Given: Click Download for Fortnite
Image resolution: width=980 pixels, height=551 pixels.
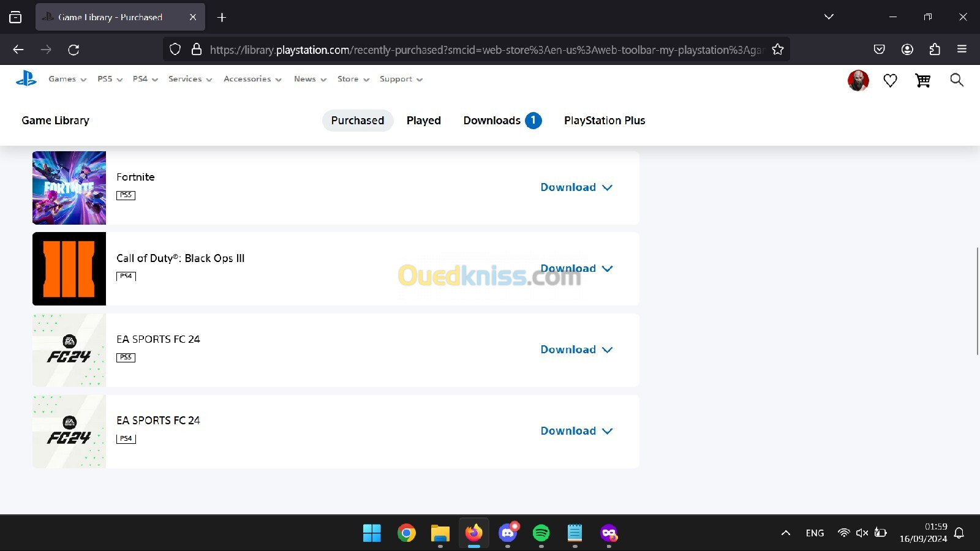Looking at the screenshot, I should point(576,187).
